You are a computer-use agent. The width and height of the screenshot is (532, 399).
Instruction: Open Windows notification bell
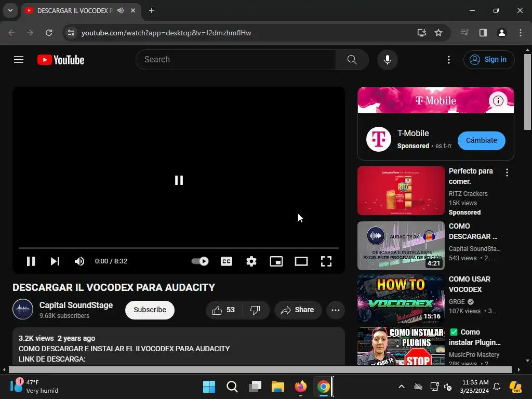[x=497, y=387]
